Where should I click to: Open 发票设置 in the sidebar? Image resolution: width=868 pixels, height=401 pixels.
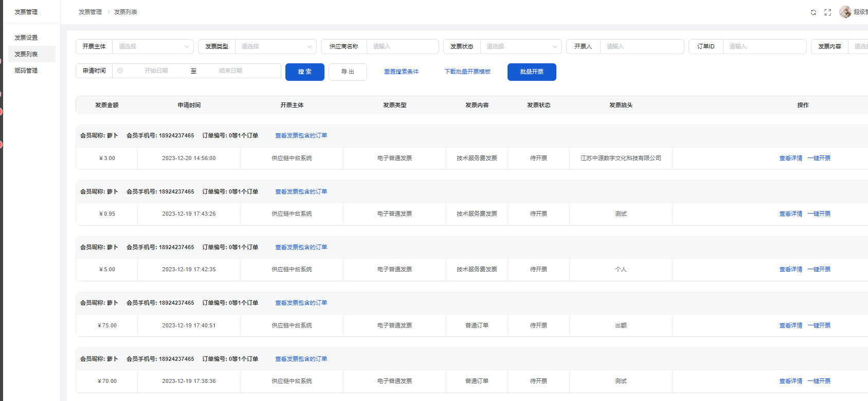point(26,38)
